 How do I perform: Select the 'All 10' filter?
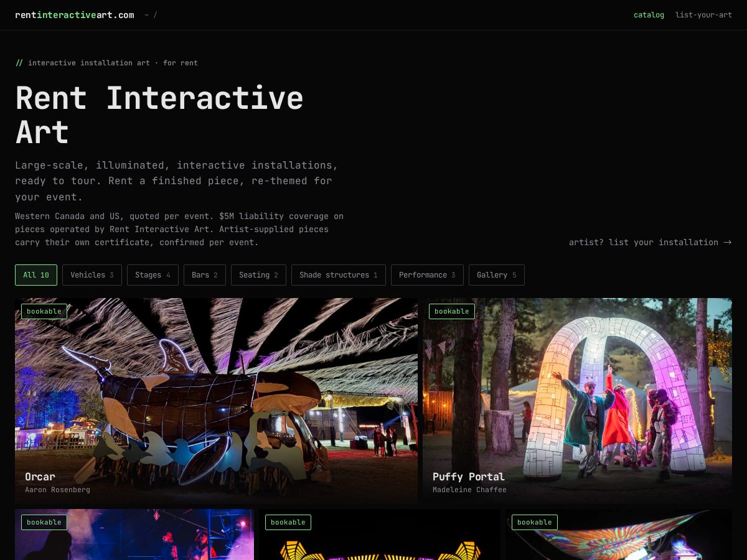(x=36, y=275)
